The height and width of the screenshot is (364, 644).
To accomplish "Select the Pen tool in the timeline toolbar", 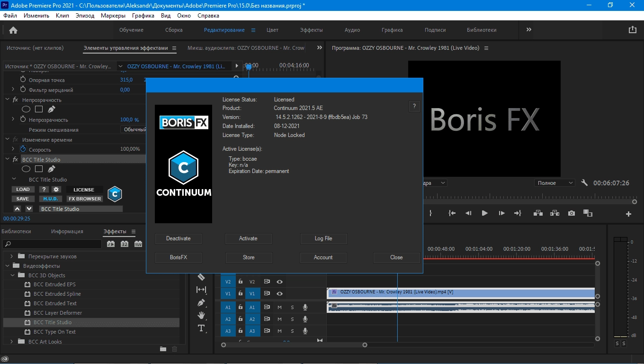I will pos(201,302).
